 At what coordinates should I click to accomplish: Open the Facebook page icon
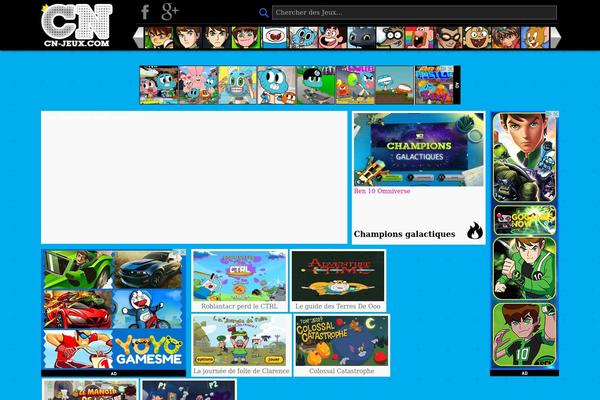pyautogui.click(x=145, y=12)
